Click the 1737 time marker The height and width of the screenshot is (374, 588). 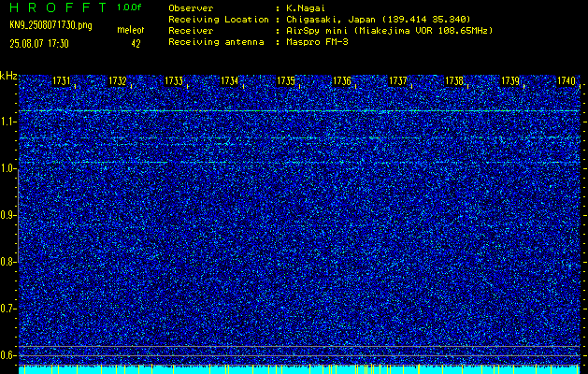[398, 81]
